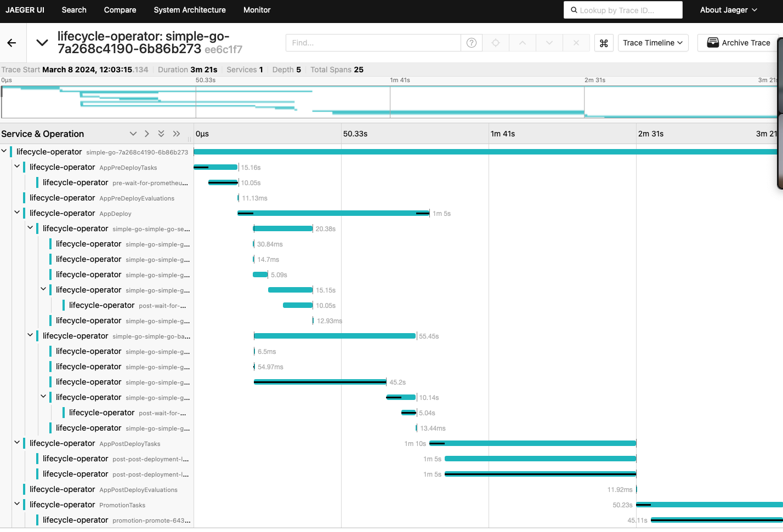Collapse the AppPreDeployTasks span
This screenshot has height=532, width=783.
[17, 167]
